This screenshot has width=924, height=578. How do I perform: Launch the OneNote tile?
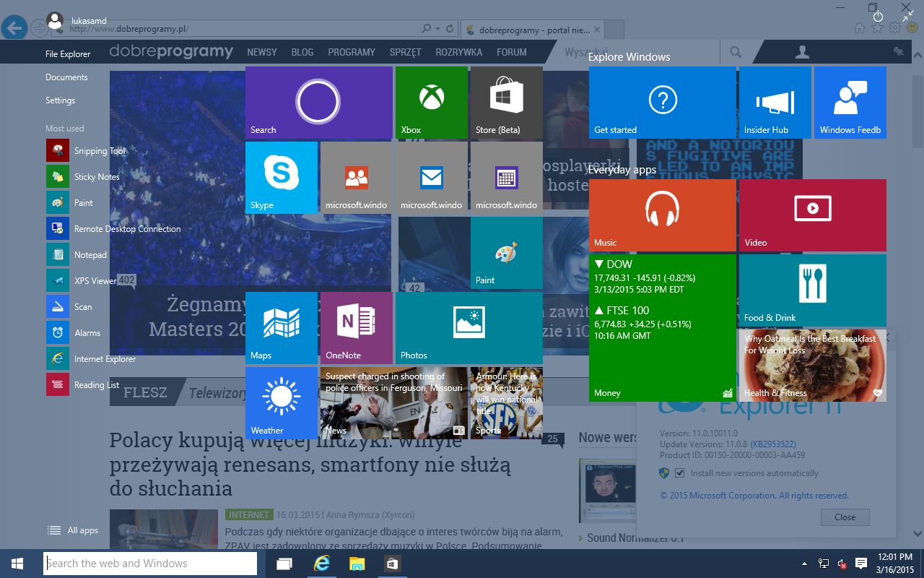357,328
